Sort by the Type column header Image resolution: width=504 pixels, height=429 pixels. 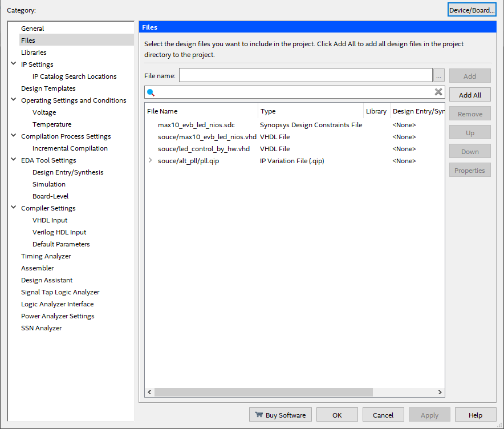(311, 111)
